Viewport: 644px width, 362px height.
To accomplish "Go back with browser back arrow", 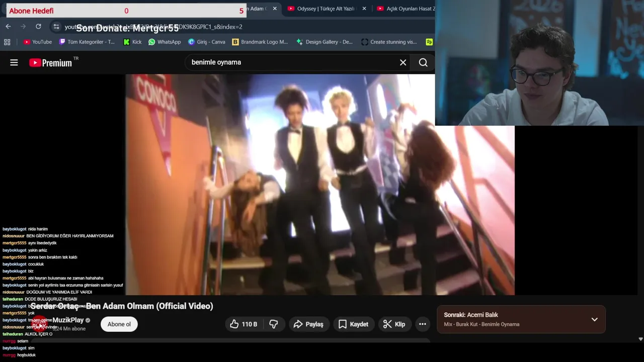I will [8, 27].
